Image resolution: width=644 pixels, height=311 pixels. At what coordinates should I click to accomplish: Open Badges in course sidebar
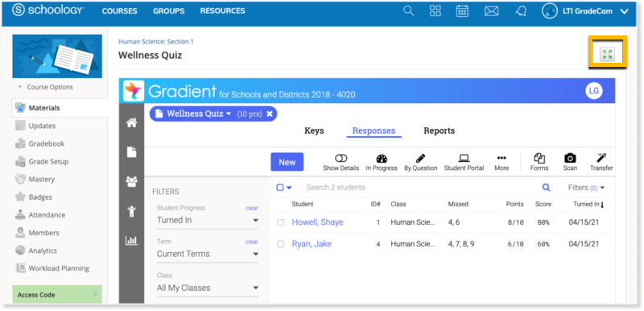[x=40, y=197]
